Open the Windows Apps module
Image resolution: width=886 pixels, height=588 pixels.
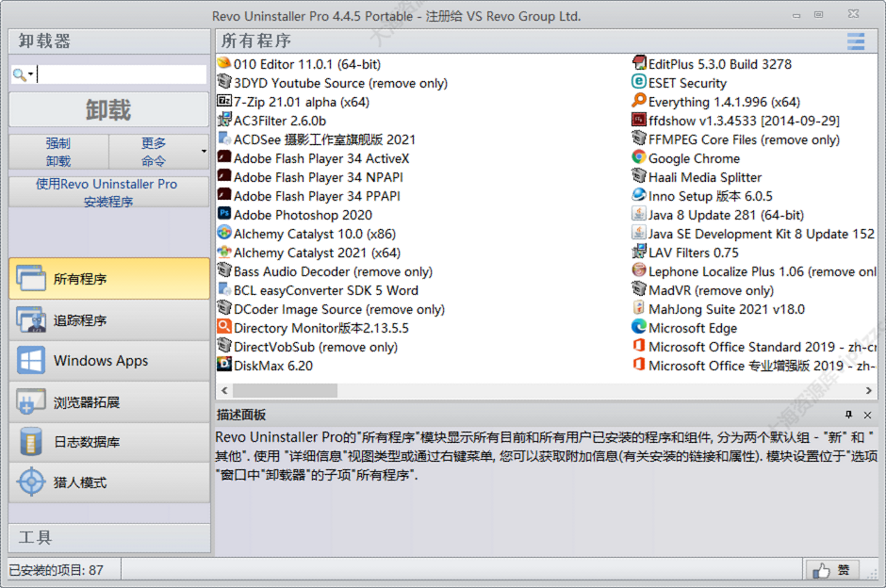click(109, 360)
